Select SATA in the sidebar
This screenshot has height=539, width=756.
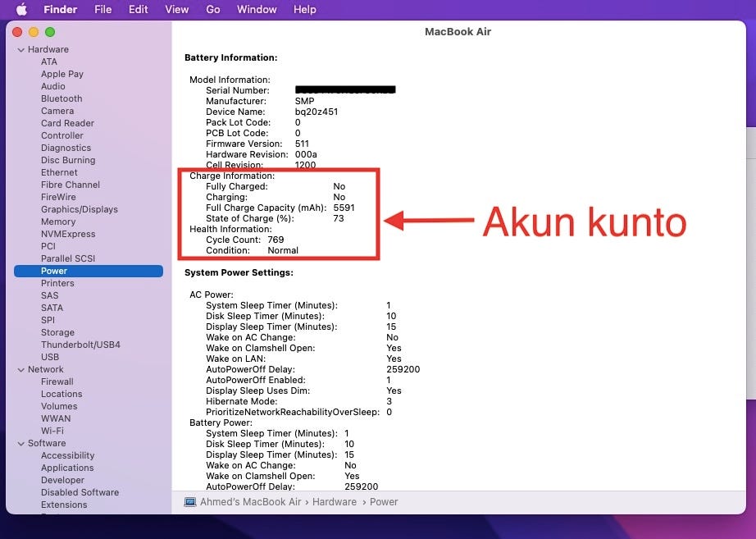(52, 308)
